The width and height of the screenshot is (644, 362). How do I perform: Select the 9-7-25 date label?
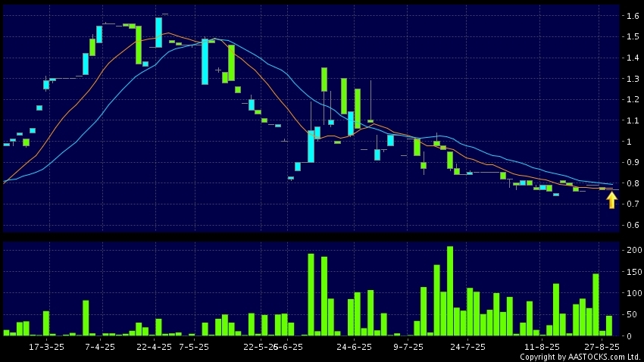coord(408,347)
